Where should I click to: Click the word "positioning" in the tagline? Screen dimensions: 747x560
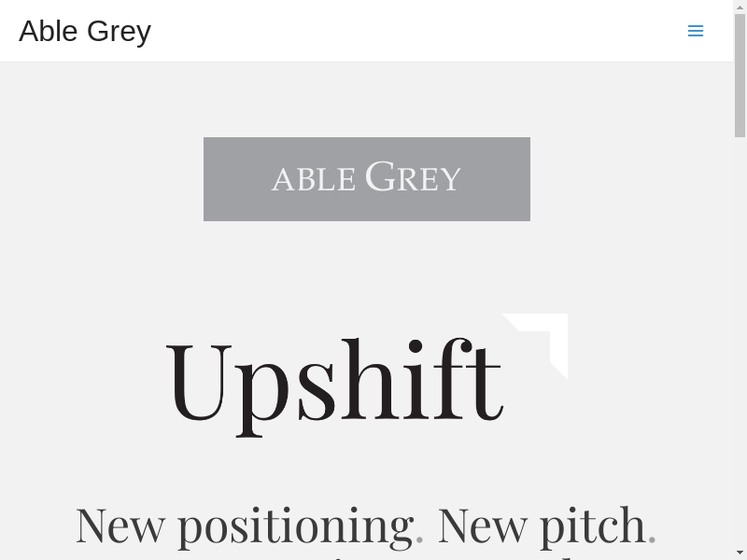click(294, 525)
